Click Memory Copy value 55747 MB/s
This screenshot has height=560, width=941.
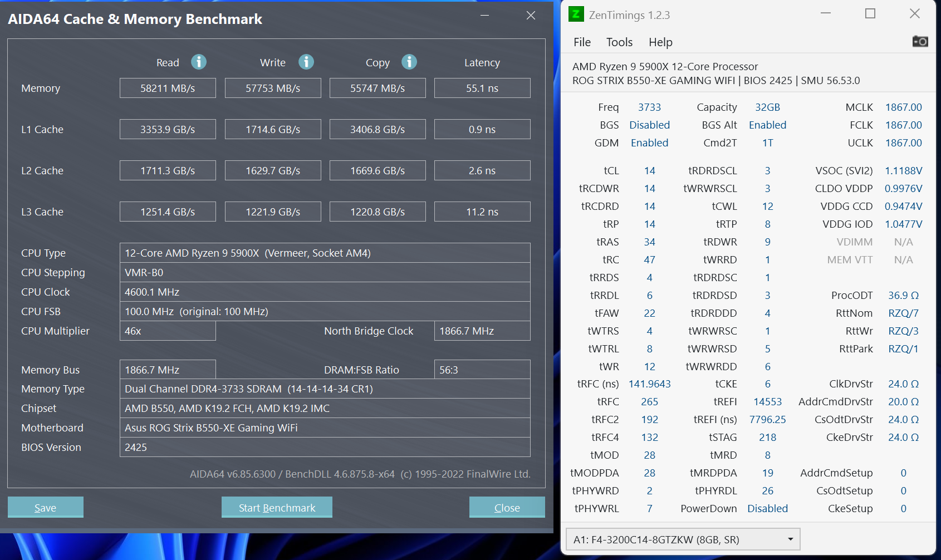[x=378, y=88]
